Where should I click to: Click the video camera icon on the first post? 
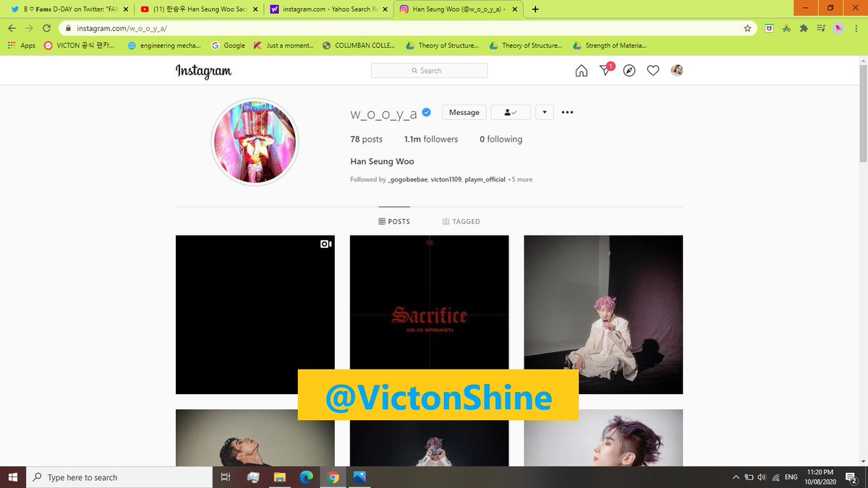click(326, 244)
